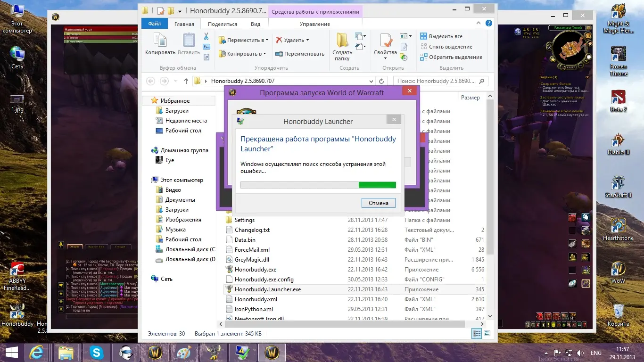The image size is (644, 362).
Task: Select Honorbuddy.Launcher.exe in file list
Action: 355,289
